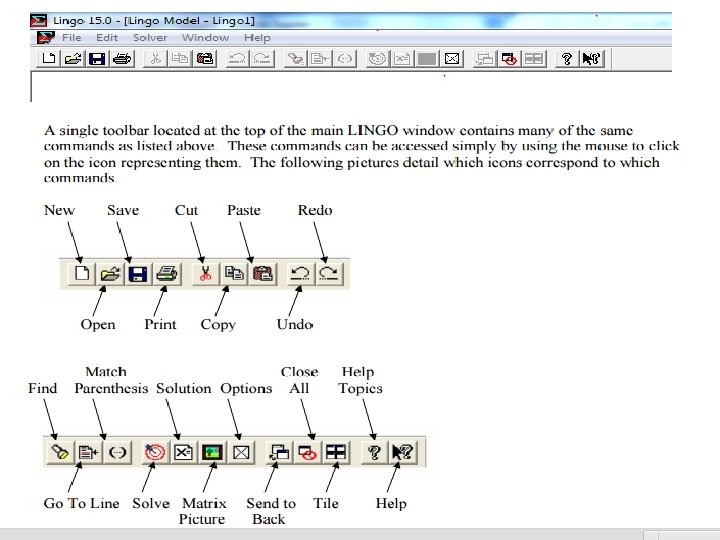
Task: Click the Redo arrow in the Lingo window toolbar
Action: click(x=262, y=59)
